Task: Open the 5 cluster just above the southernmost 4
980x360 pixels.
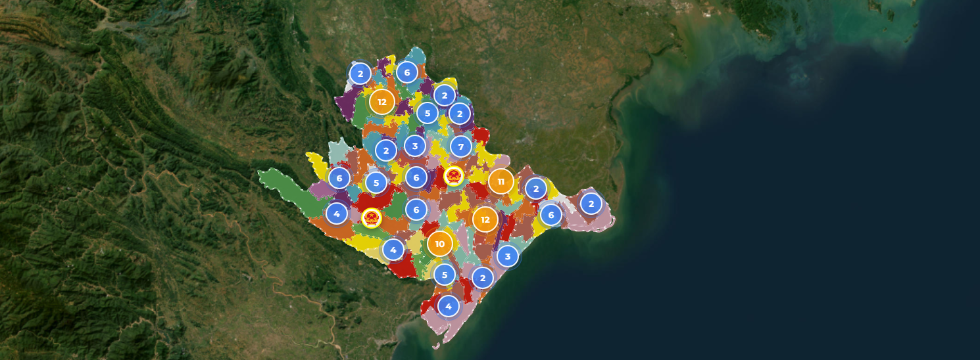Action: pyautogui.click(x=445, y=275)
